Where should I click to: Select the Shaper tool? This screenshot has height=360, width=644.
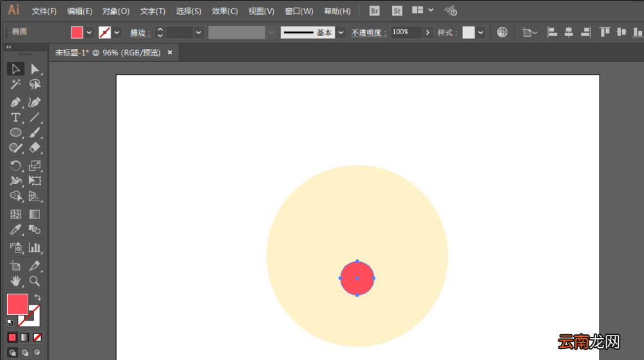tap(15, 147)
